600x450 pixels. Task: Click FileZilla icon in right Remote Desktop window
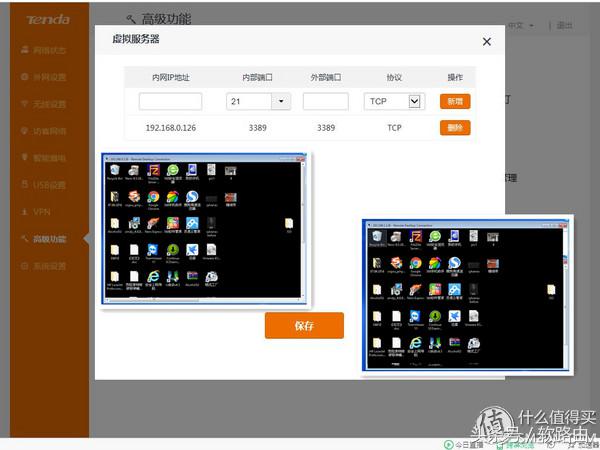pos(416,239)
